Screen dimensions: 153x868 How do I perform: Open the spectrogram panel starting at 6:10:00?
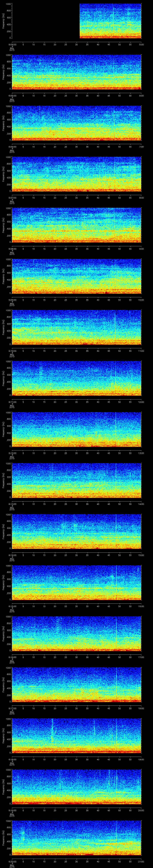tap(77, 327)
